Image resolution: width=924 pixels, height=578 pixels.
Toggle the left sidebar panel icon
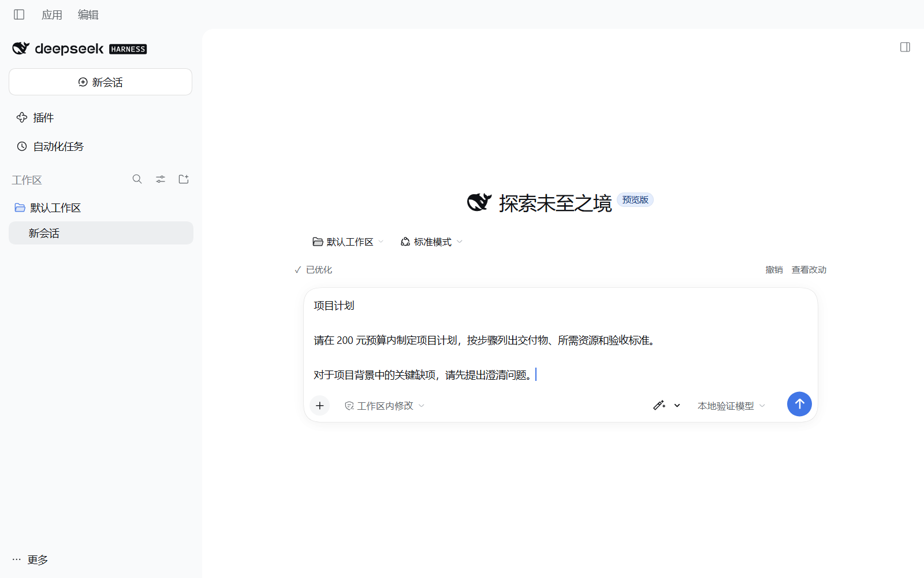click(x=19, y=14)
